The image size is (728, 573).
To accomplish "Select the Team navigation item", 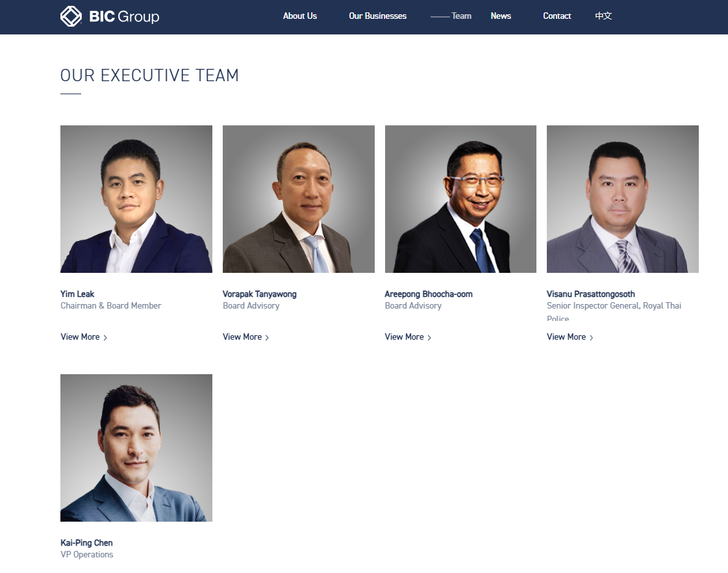I will 461,16.
